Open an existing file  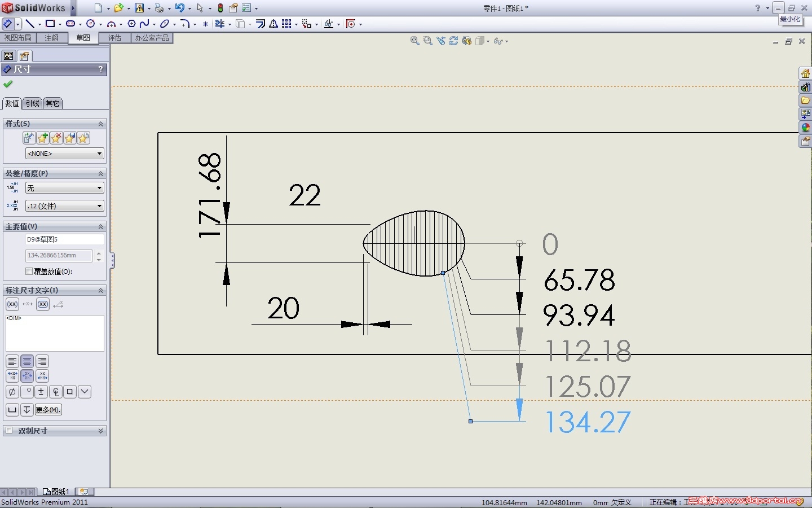(118, 8)
